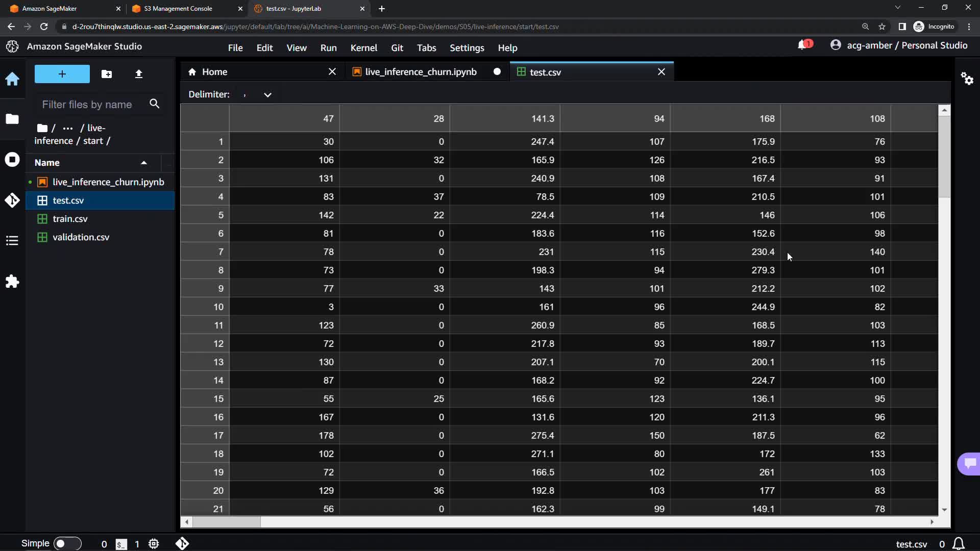The width and height of the screenshot is (980, 551).
Task: Open the Extension Manager puzzle icon
Action: [x=12, y=281]
